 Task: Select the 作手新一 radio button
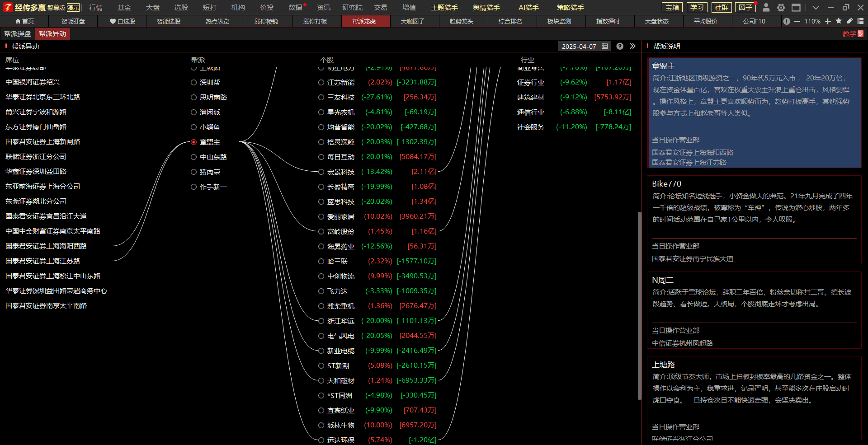(x=193, y=187)
